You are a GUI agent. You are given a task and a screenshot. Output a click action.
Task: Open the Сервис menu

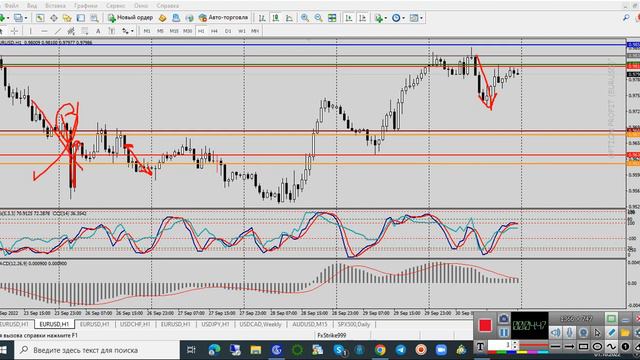116,6
